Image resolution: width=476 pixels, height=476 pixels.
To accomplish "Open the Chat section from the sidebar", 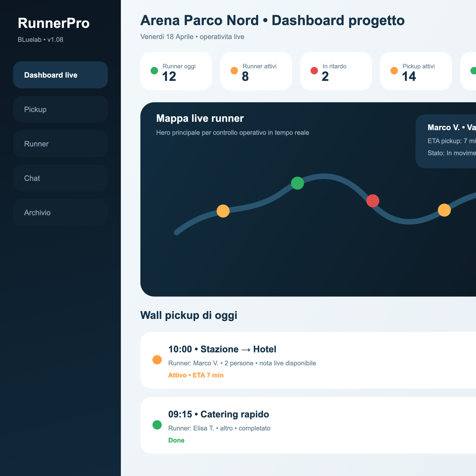I will pos(60,178).
